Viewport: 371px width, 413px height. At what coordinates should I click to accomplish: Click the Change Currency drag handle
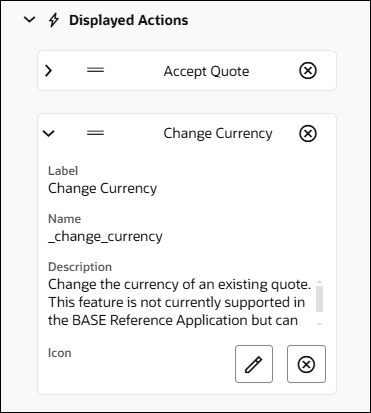click(96, 133)
